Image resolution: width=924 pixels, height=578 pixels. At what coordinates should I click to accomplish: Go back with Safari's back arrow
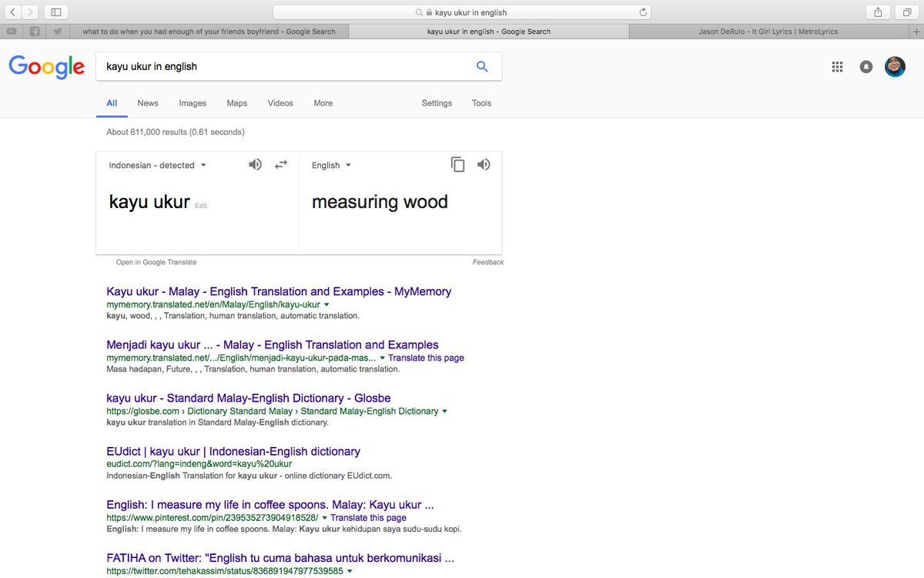click(13, 12)
